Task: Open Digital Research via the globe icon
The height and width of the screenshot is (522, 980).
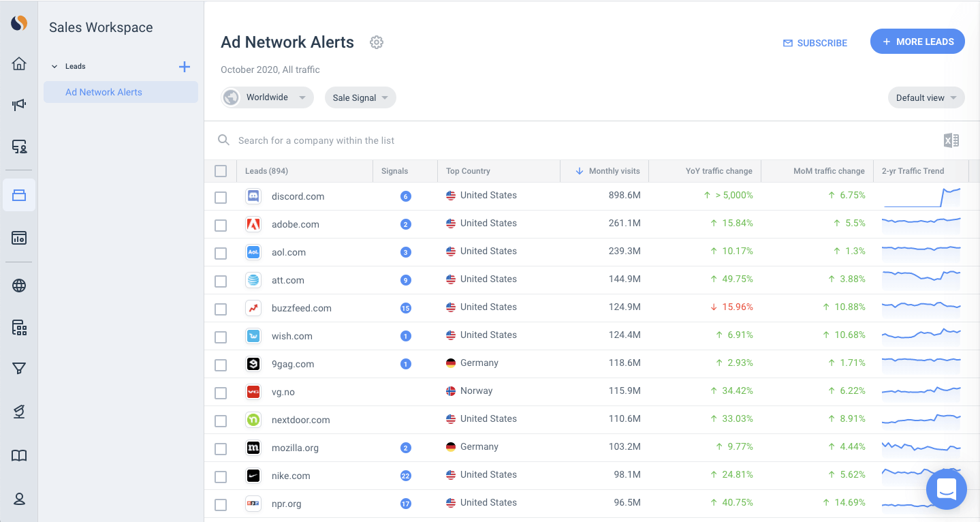Action: (18, 286)
